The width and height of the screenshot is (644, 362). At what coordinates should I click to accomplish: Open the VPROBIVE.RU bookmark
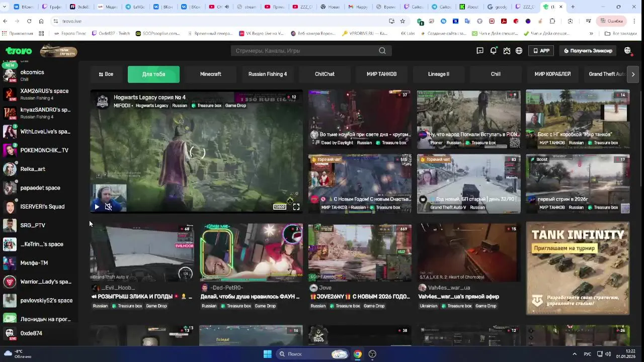pos(364,34)
